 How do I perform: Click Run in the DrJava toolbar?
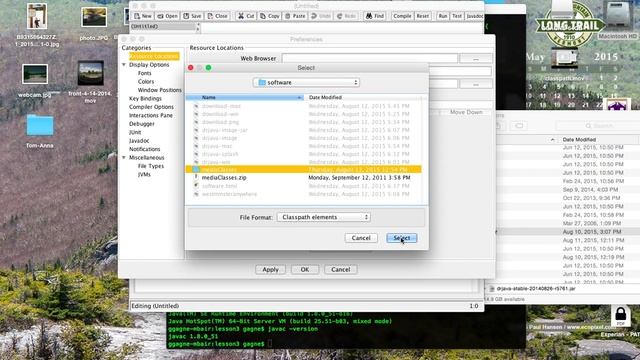click(443, 16)
